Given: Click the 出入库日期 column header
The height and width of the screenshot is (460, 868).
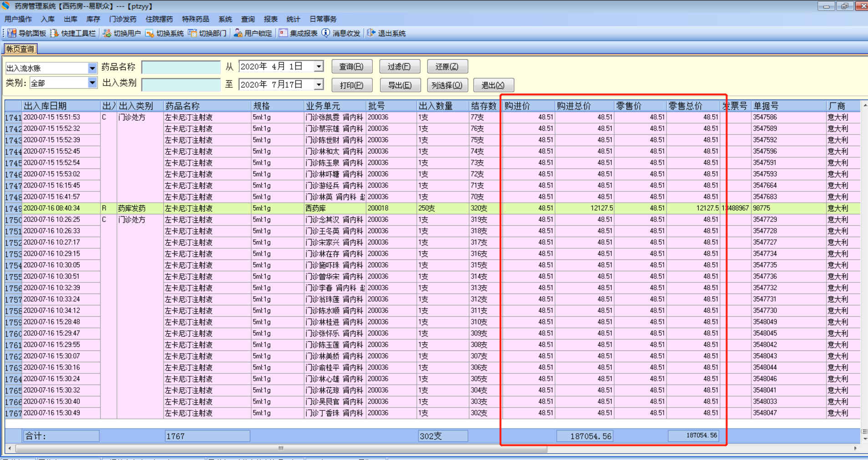Looking at the screenshot, I should [x=61, y=106].
